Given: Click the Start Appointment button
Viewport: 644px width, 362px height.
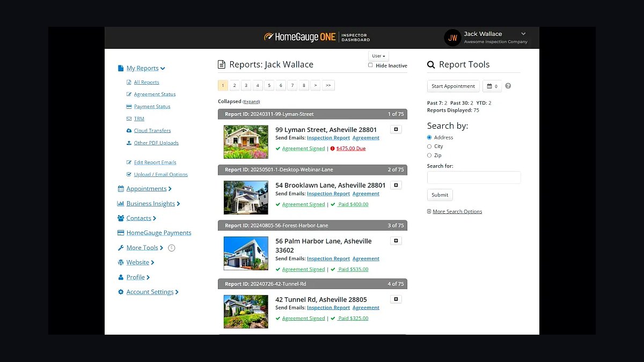Looking at the screenshot, I should click(453, 86).
